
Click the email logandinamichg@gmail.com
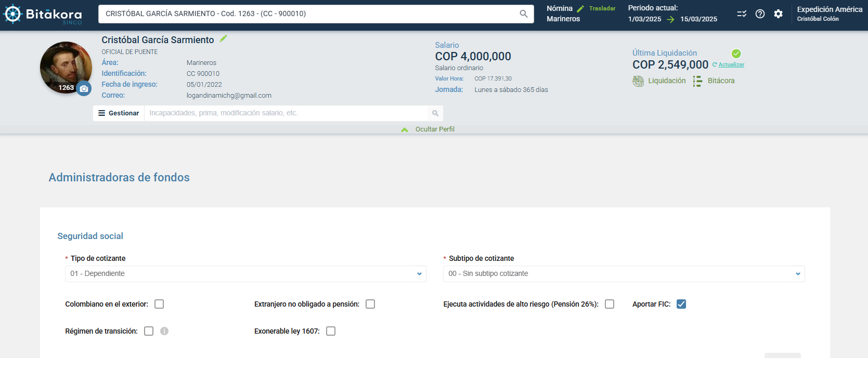[229, 96]
